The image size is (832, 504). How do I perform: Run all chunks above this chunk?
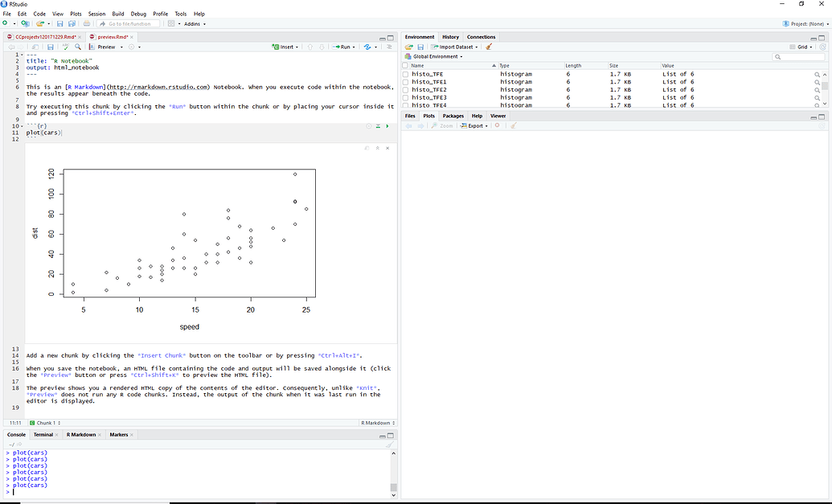pyautogui.click(x=378, y=126)
